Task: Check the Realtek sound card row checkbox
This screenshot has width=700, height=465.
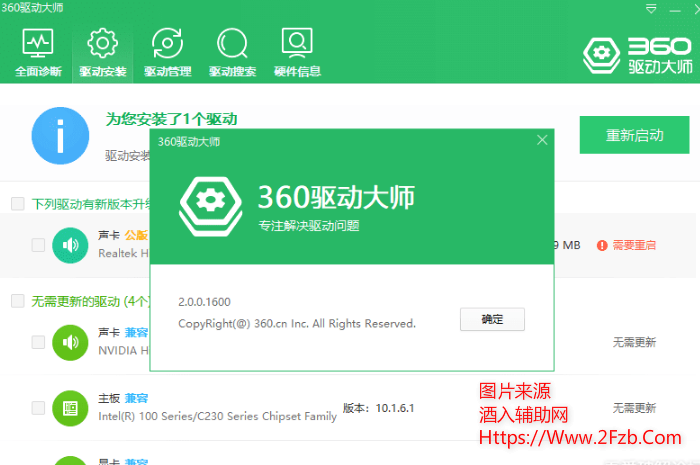Action: click(38, 245)
